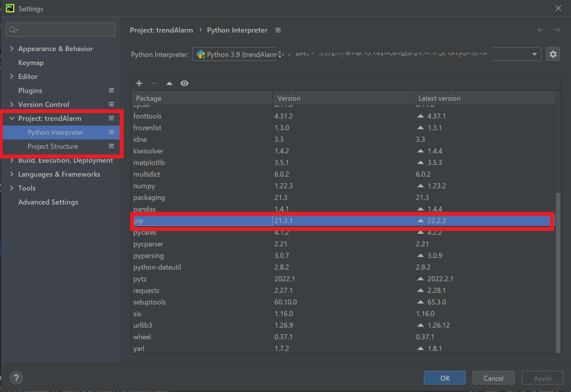
Task: Click the Apply button
Action: [542, 378]
